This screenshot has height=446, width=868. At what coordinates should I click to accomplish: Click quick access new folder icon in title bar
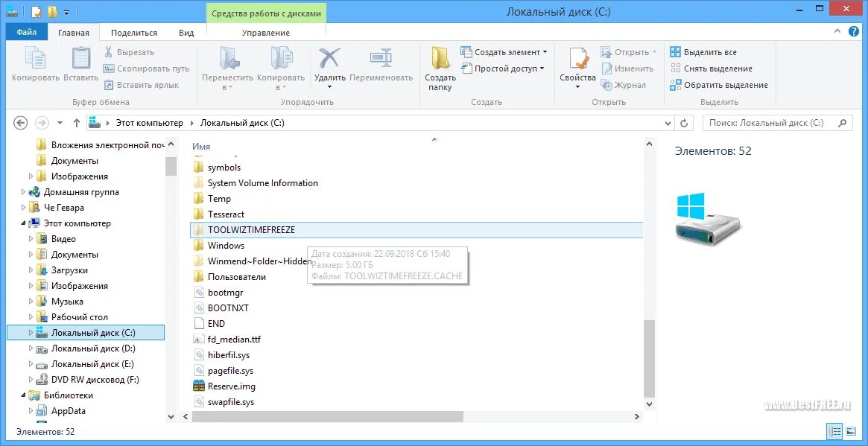[x=52, y=12]
